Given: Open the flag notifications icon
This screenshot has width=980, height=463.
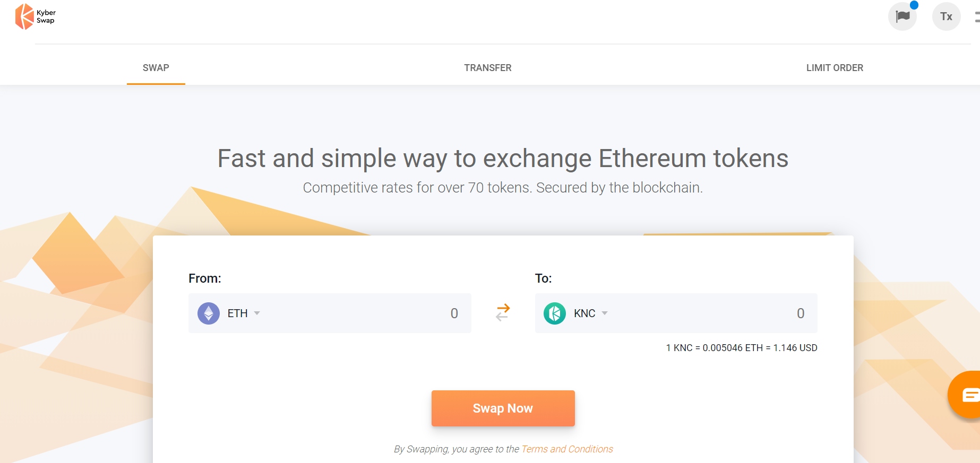Looking at the screenshot, I should pyautogui.click(x=902, y=16).
